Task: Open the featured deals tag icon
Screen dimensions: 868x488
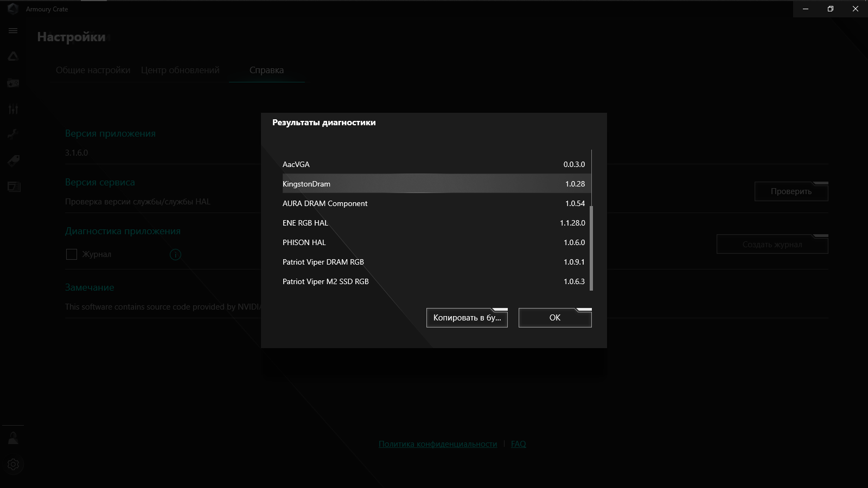Action: 13,160
